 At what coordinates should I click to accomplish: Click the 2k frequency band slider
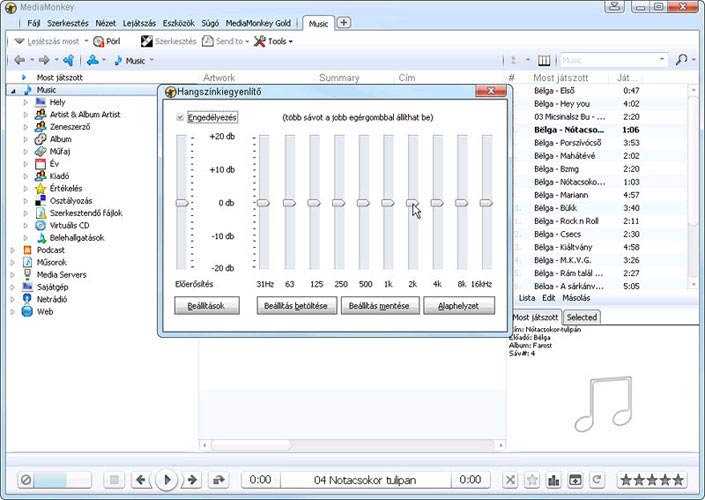[x=412, y=203]
